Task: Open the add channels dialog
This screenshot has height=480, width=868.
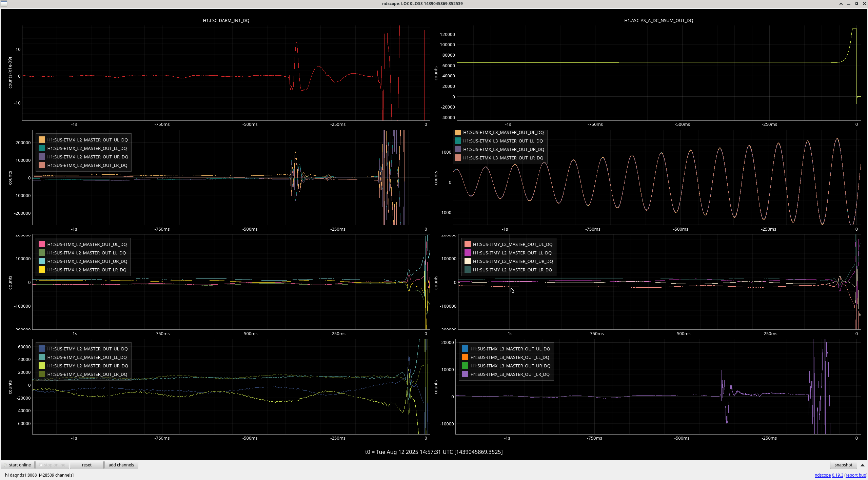Action: (x=121, y=465)
